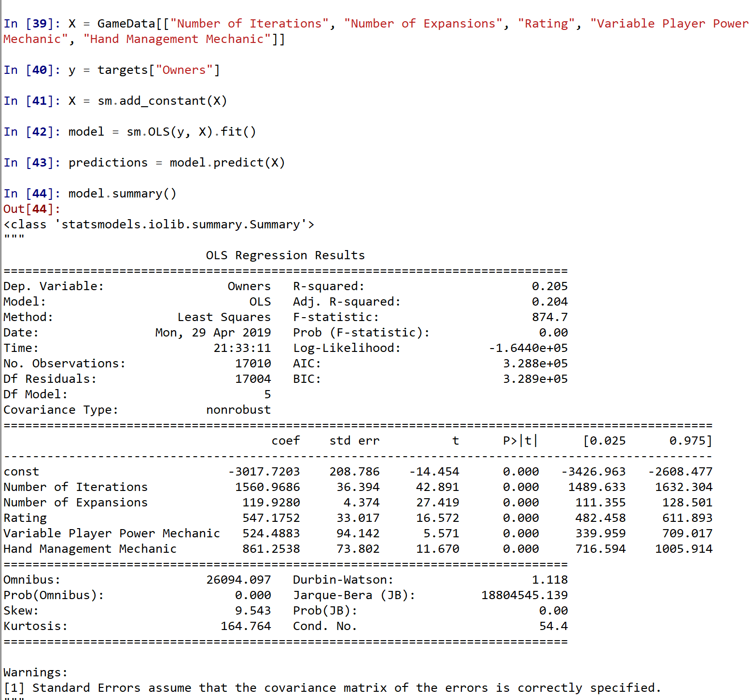Click the model.summary() command text
Screen dimensions: 753x700
(x=123, y=194)
